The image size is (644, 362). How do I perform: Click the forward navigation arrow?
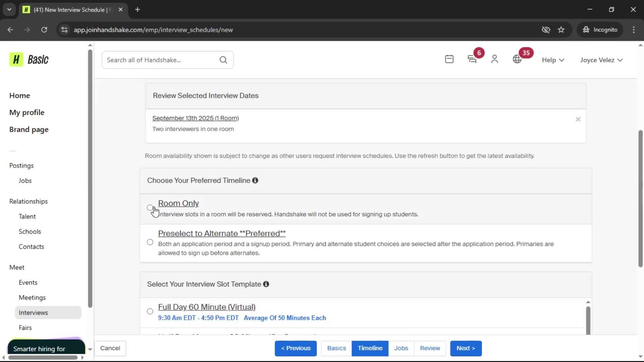tap(27, 30)
